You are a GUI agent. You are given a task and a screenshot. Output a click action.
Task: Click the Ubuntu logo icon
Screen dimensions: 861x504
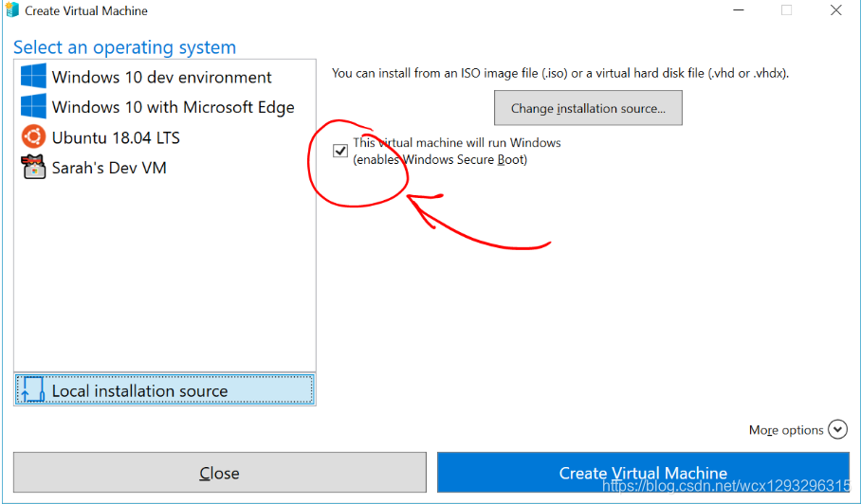point(33,136)
